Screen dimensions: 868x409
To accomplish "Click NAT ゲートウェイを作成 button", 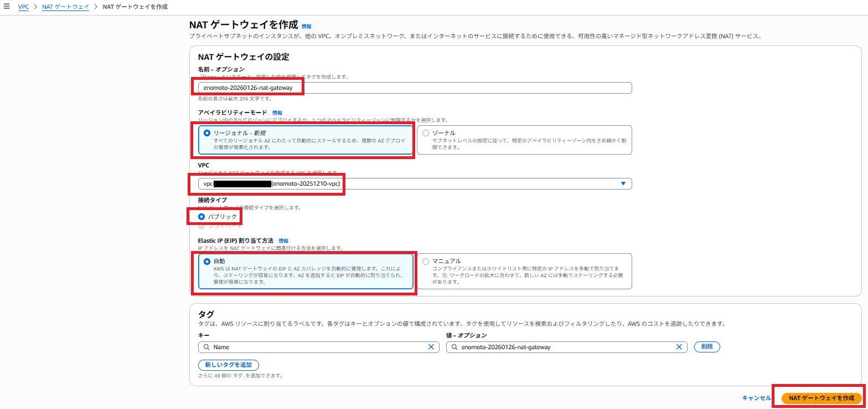I will [821, 398].
